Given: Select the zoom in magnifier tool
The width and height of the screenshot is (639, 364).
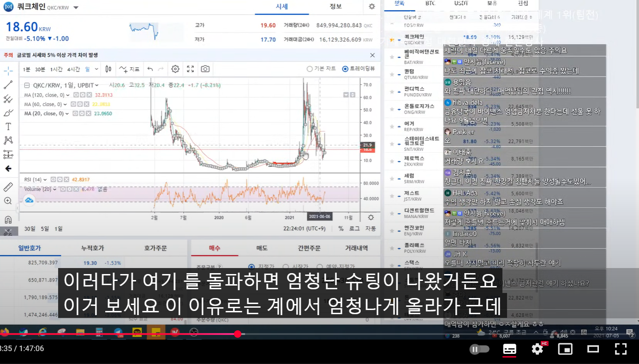Looking at the screenshot, I should coord(8,201).
